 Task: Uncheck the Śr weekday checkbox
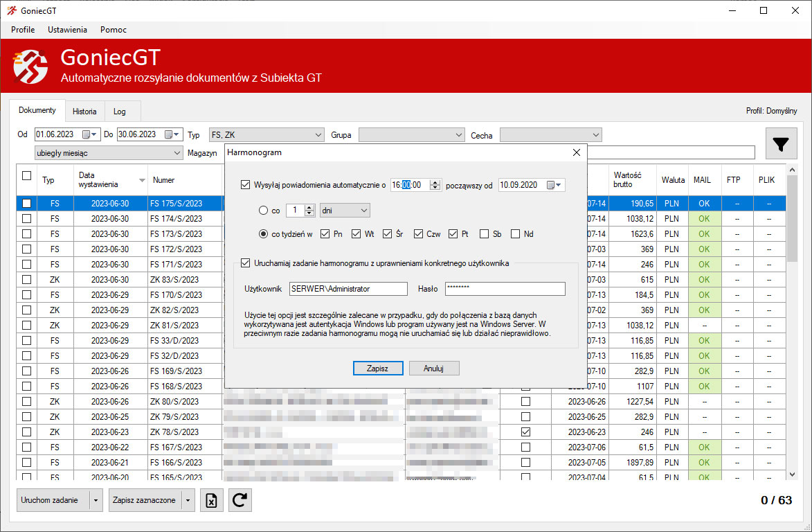point(387,233)
